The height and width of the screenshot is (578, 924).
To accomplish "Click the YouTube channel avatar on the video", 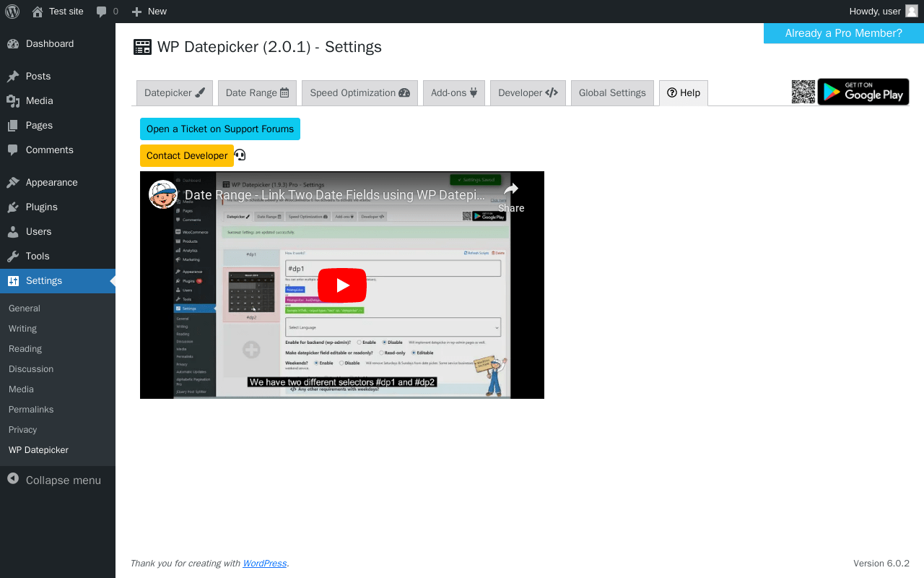I will click(x=163, y=194).
